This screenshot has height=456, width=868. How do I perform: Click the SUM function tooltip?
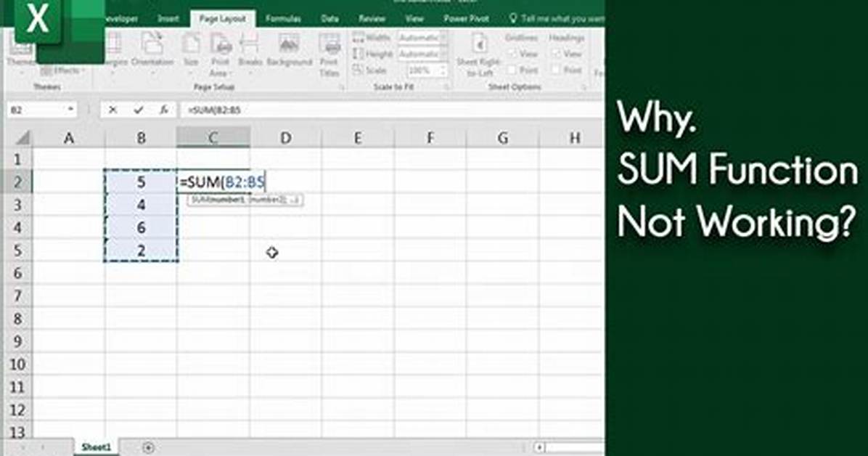(245, 200)
